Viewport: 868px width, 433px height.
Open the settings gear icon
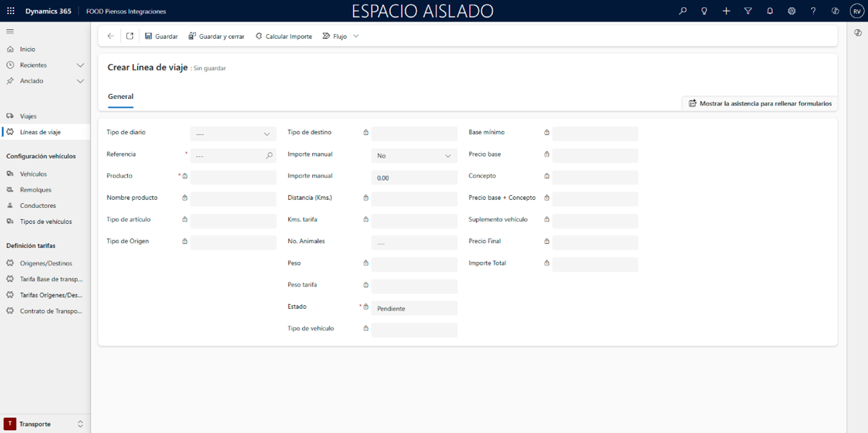pyautogui.click(x=791, y=11)
